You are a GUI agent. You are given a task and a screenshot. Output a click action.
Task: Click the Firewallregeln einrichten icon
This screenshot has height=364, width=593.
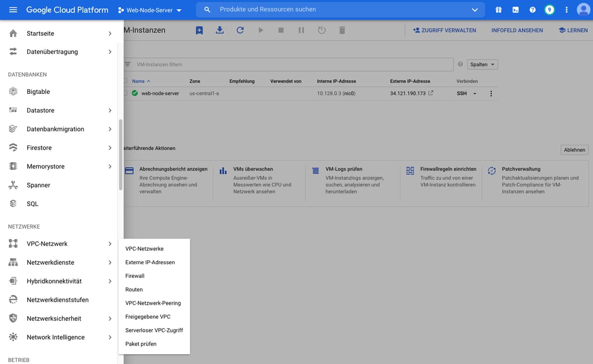pos(410,170)
